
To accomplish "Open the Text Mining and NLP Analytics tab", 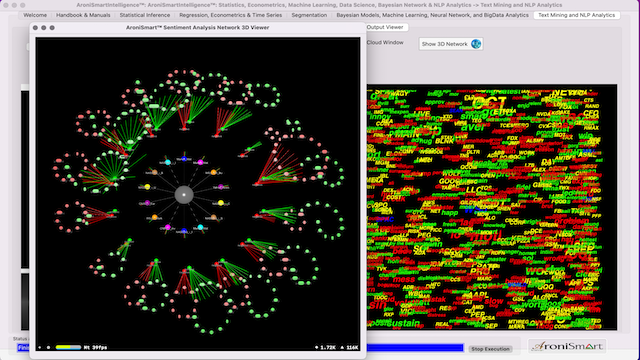I will 576,15.
